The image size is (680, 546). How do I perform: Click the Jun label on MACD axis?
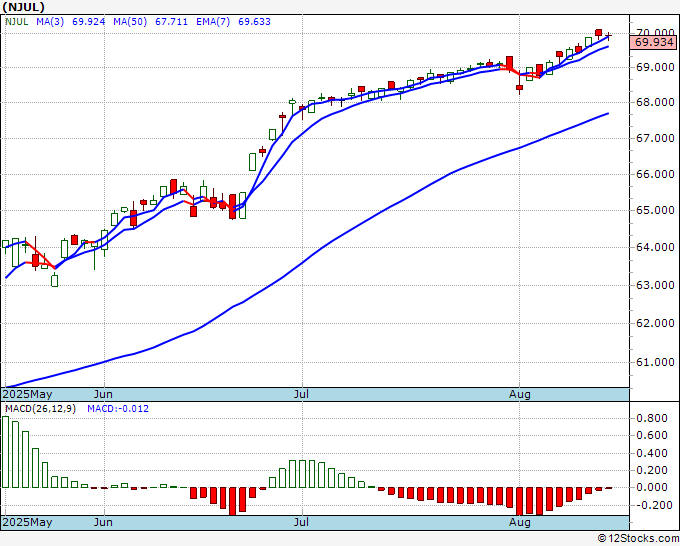click(x=103, y=522)
